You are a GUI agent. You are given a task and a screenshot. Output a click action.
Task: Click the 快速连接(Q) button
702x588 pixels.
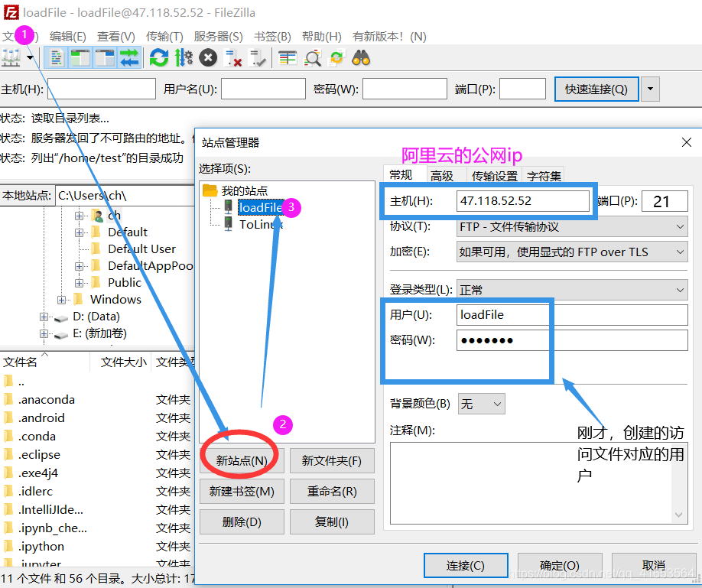[x=596, y=89]
